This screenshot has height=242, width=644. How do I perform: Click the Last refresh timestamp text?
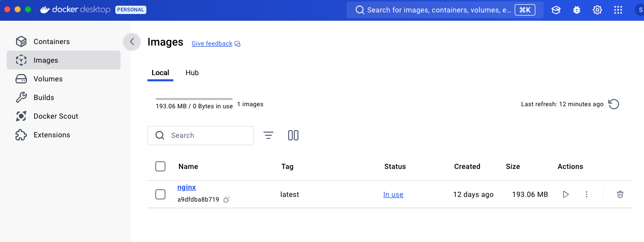562,104
